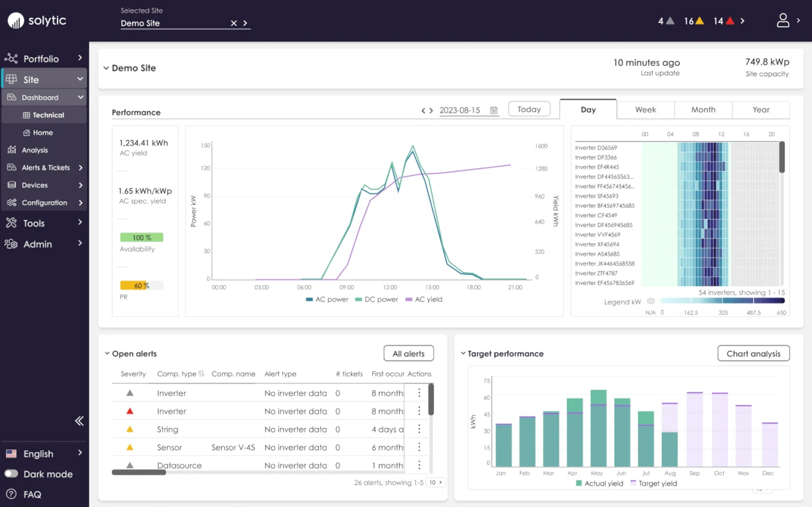
Task: Click the inverter heatmap vertical scrollbar
Action: (782, 157)
